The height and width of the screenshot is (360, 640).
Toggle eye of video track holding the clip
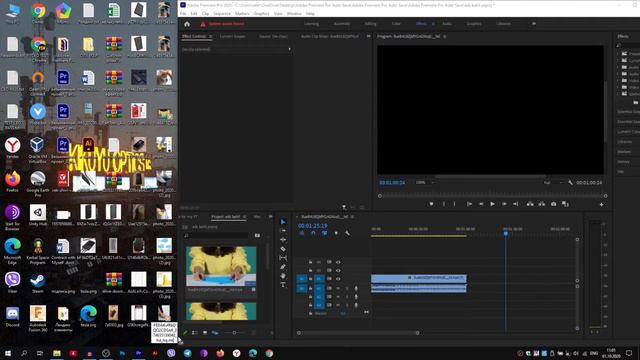tap(338, 279)
